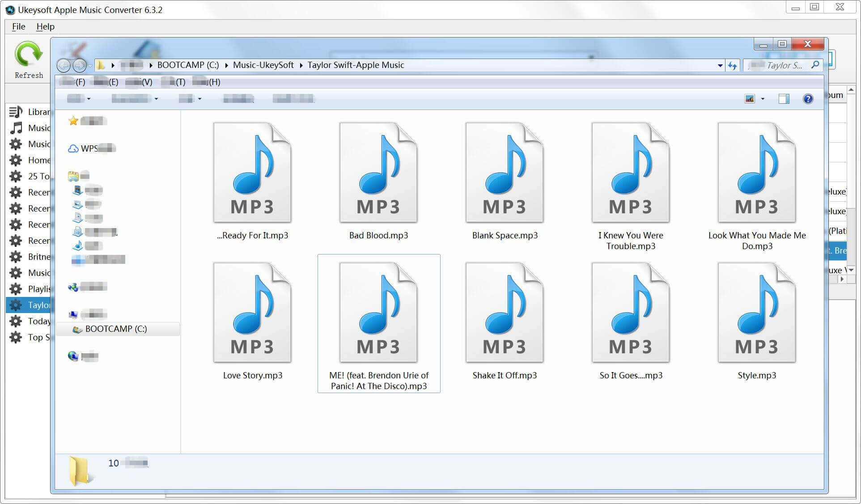Select the Style.mp3 file icon
This screenshot has height=504, width=861.
pyautogui.click(x=757, y=313)
